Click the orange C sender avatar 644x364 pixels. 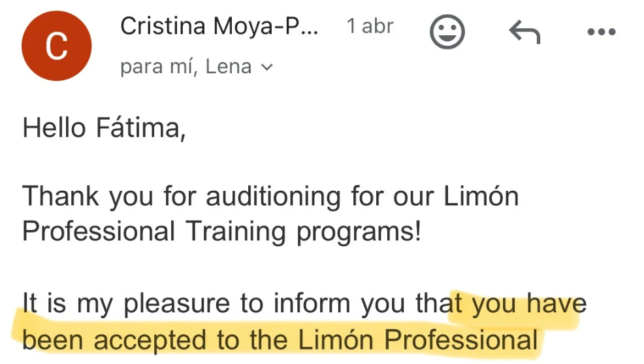click(56, 46)
